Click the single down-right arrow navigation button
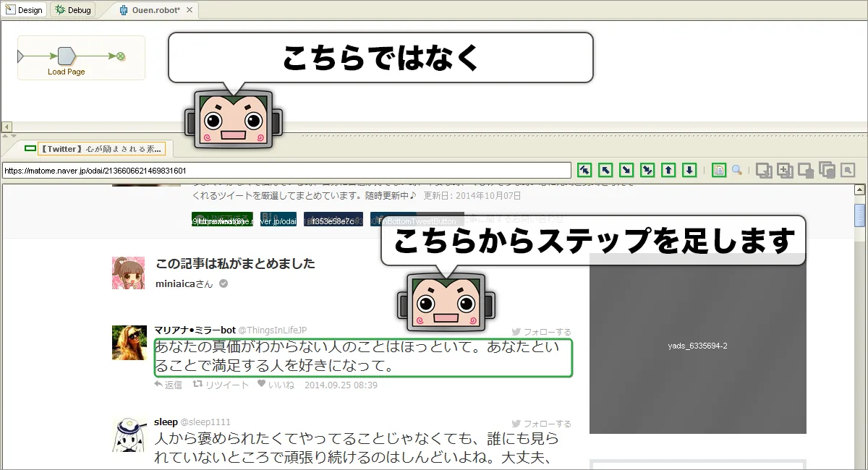868x470 pixels. point(627,170)
